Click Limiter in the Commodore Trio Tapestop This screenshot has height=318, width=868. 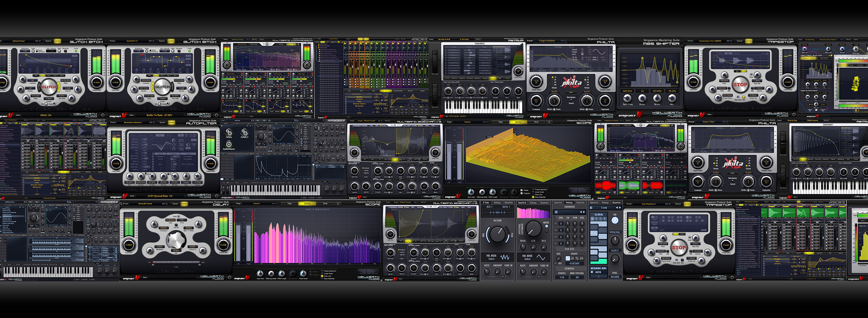click(749, 41)
